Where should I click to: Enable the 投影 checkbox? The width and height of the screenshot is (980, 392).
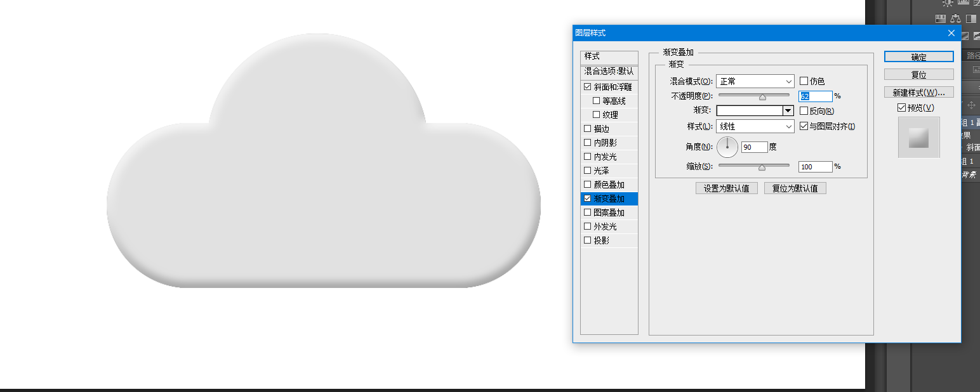pos(587,240)
